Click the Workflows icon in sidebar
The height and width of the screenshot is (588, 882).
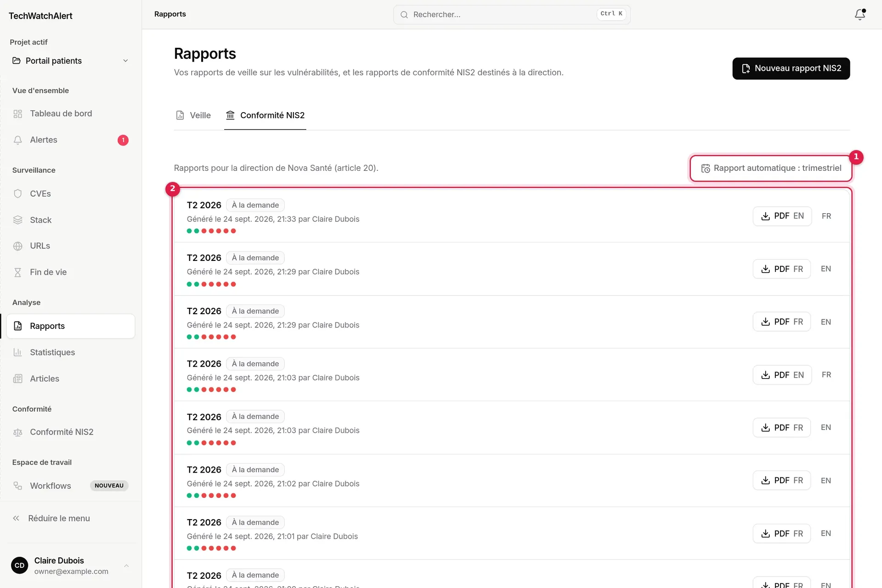click(18, 486)
